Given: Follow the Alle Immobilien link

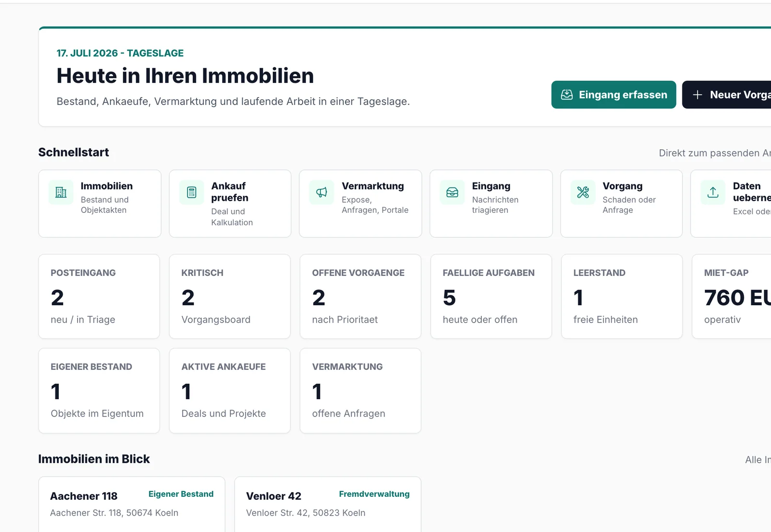Looking at the screenshot, I should (x=758, y=460).
